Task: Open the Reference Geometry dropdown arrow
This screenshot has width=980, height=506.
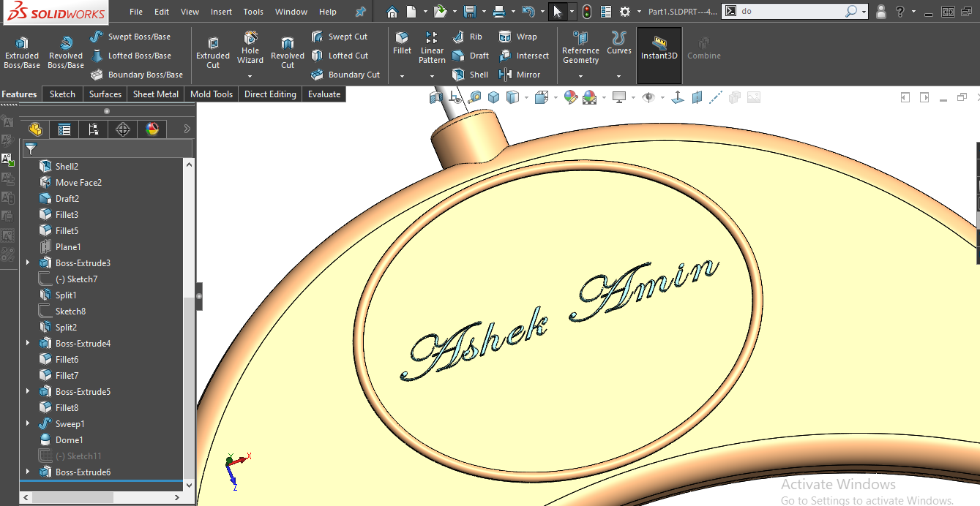Action: coord(580,76)
